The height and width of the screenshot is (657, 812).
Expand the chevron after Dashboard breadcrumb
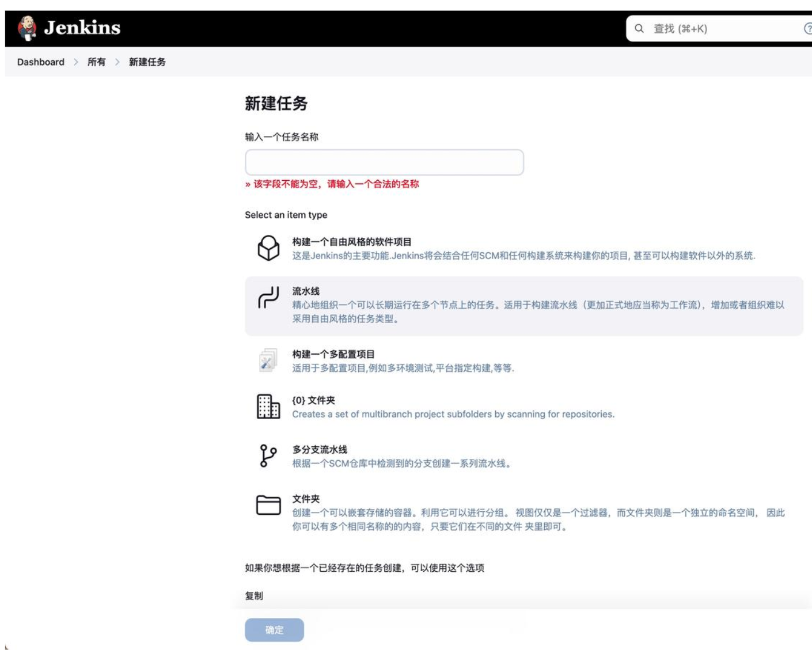76,62
